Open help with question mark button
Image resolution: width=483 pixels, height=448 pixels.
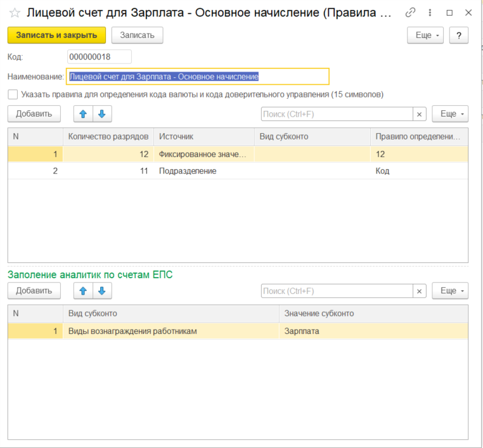coord(458,35)
